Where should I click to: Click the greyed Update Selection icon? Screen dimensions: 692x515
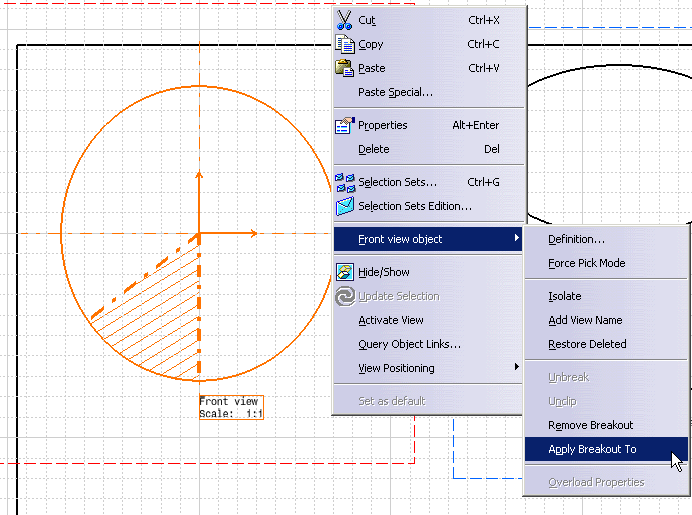[345, 296]
